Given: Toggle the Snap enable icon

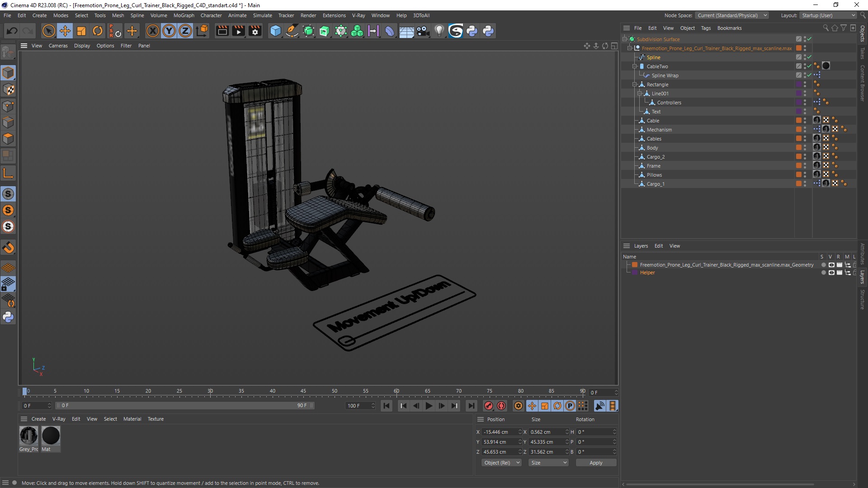Looking at the screenshot, I should click(x=8, y=194).
